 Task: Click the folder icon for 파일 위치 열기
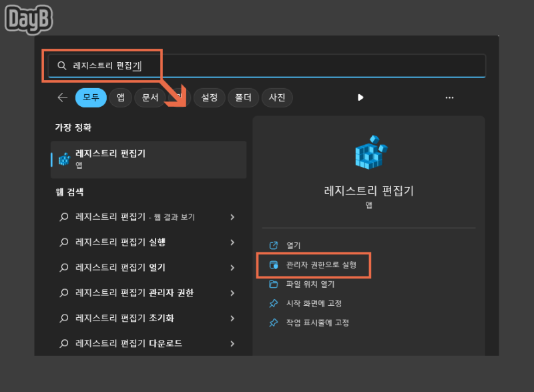coord(274,284)
